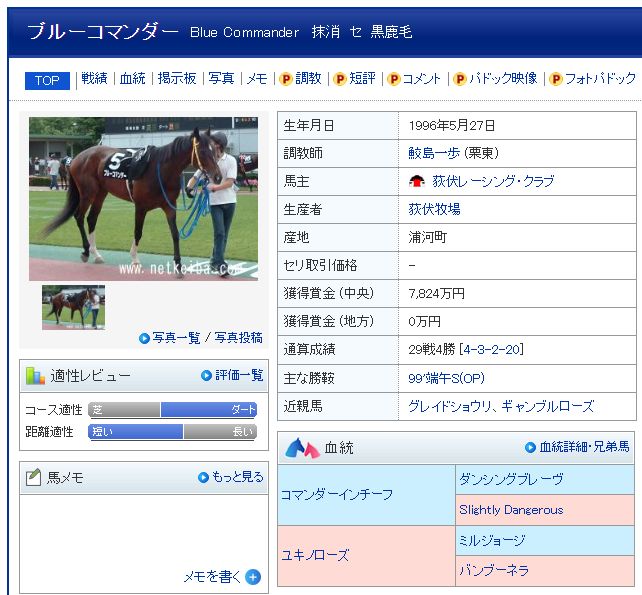Open バンブーネラ pedigree link
The height and width of the screenshot is (595, 642).
tap(494, 570)
